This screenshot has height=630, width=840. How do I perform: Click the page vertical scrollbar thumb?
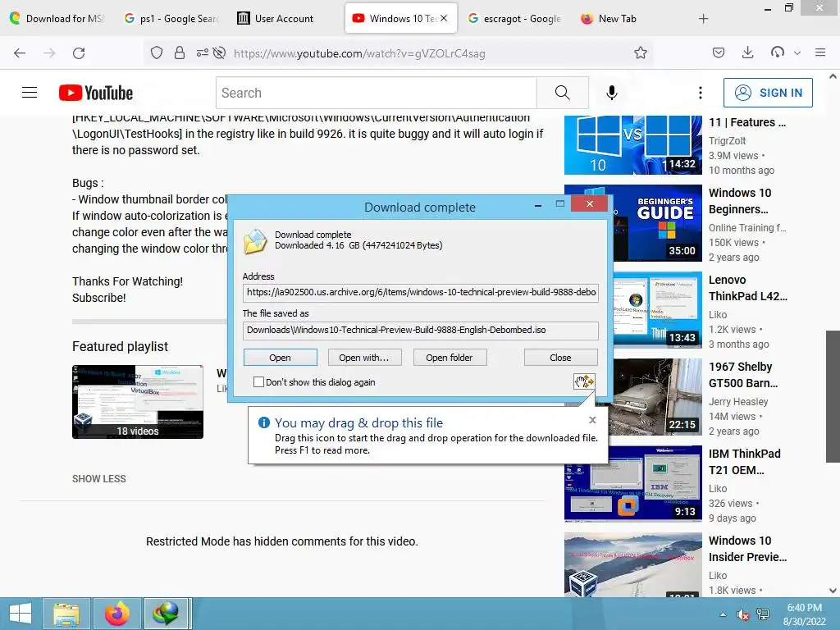[x=833, y=396]
